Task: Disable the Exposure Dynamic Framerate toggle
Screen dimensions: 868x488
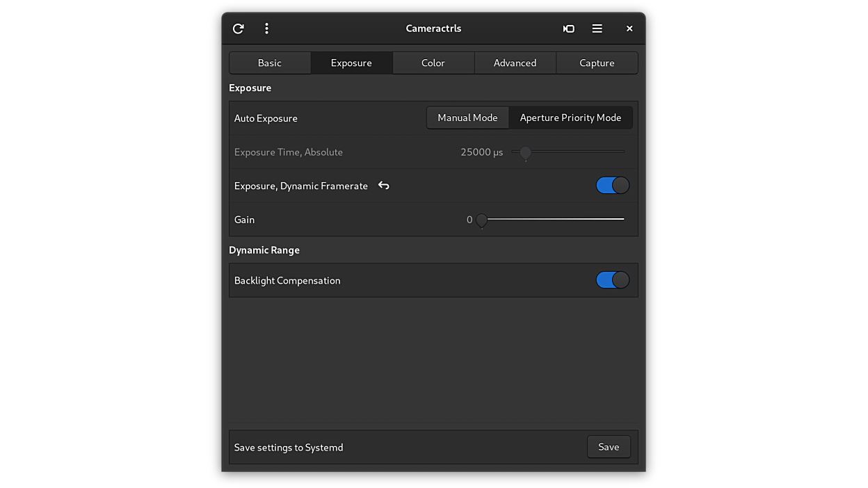Action: pos(612,185)
